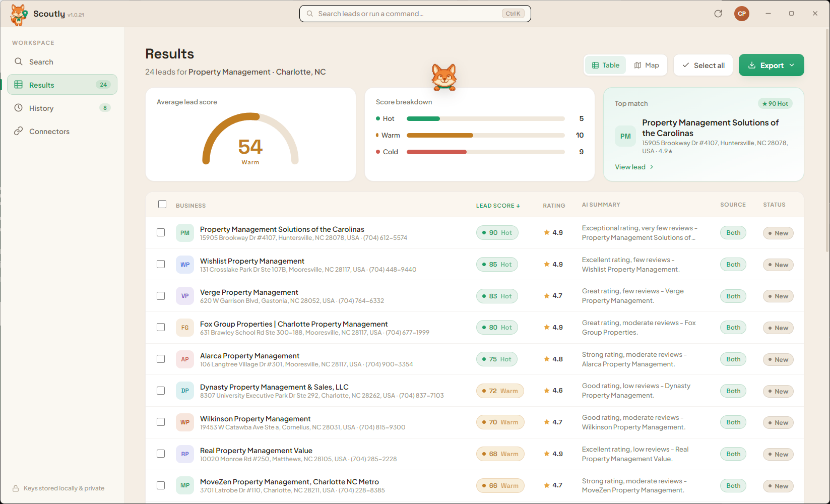
Task: Click the 90 Hot star badge in Top match
Action: pyautogui.click(x=775, y=103)
